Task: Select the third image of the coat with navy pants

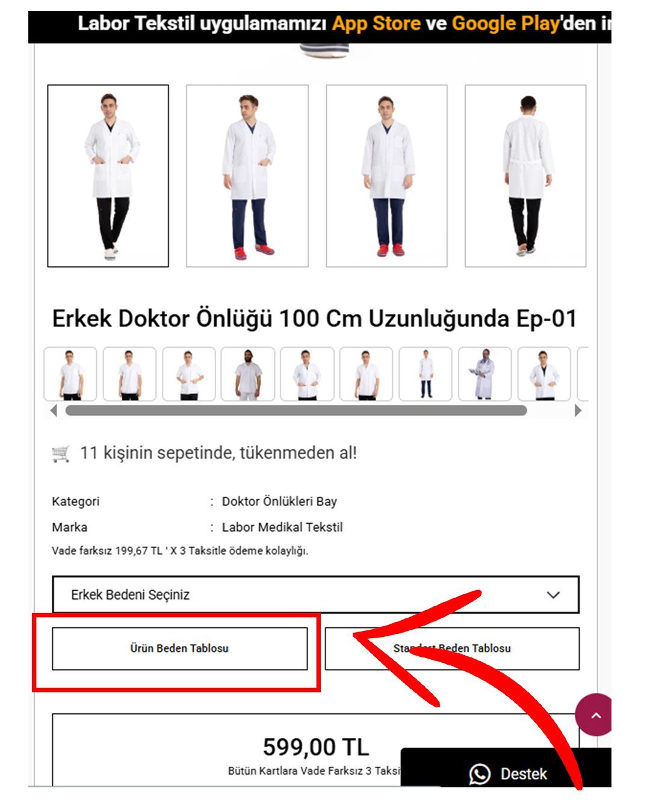Action: point(386,176)
